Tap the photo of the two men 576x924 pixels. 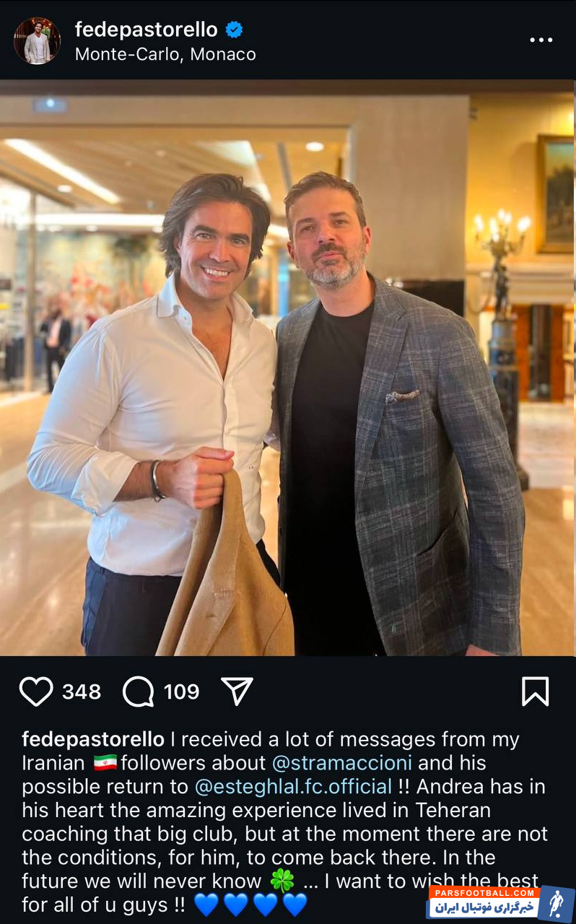[x=288, y=367]
